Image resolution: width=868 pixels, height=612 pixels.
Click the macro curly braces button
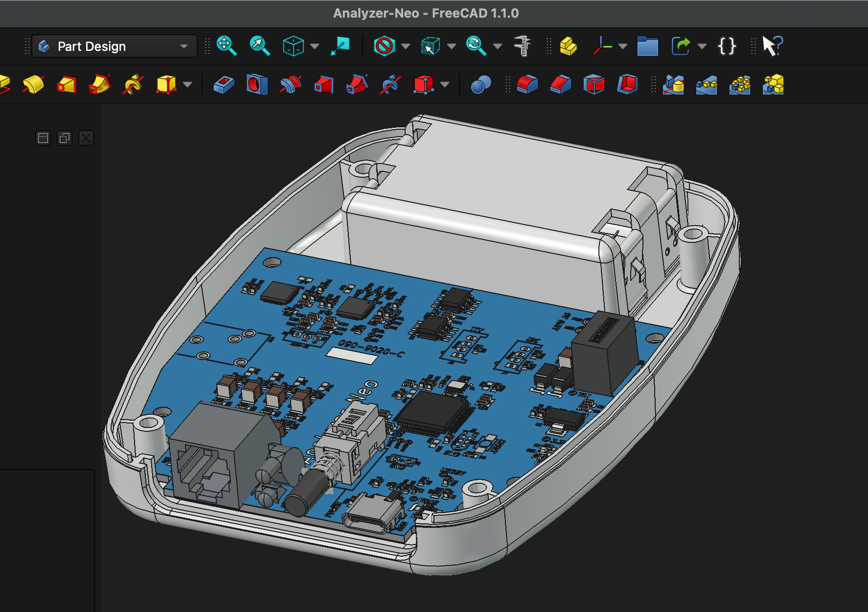pos(727,46)
